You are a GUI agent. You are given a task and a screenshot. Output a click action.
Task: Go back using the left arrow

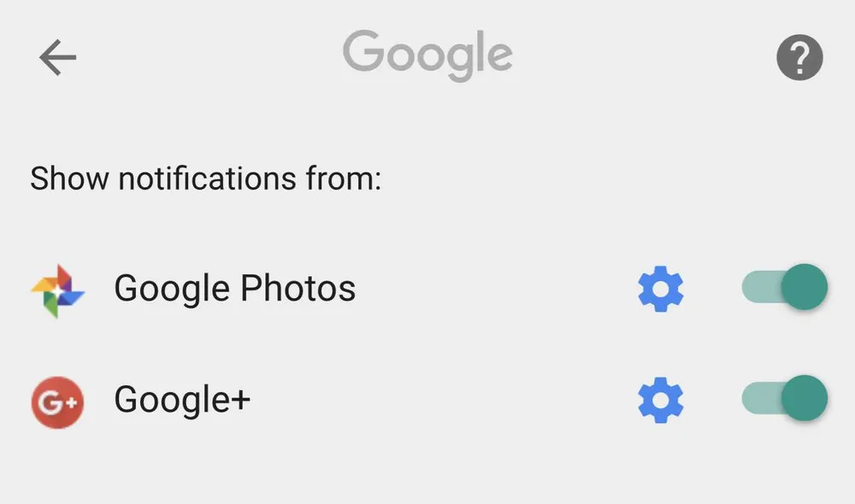click(57, 57)
